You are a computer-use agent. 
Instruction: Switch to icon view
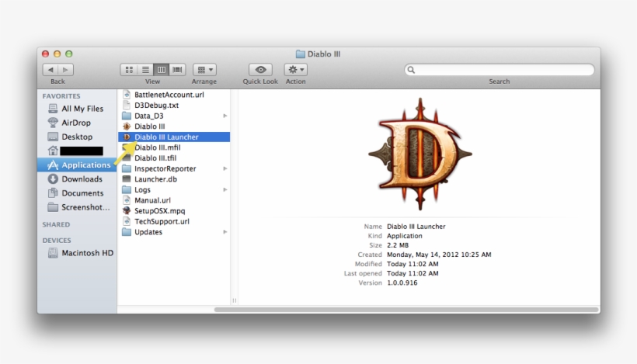(129, 70)
